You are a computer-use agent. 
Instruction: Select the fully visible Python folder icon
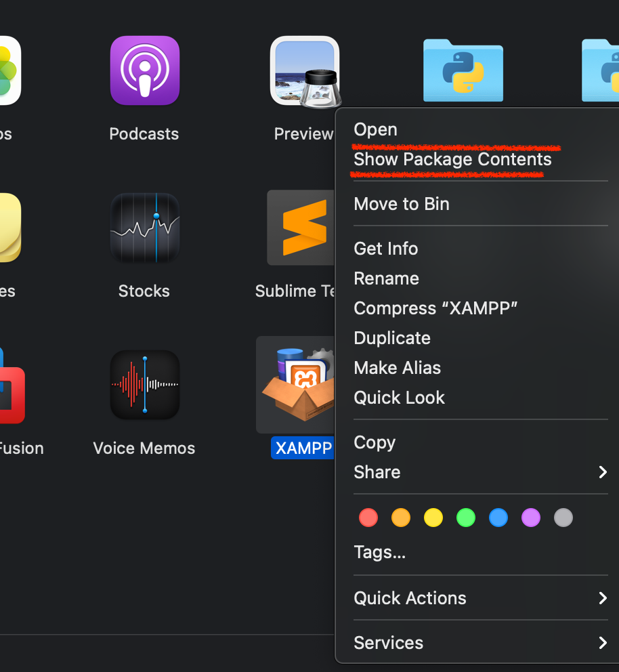[x=463, y=70]
